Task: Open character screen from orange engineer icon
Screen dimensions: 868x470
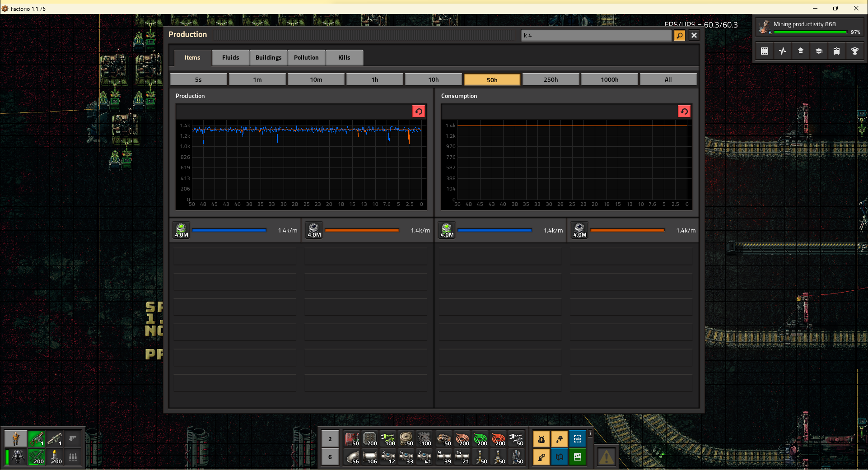Action: (x=16, y=438)
